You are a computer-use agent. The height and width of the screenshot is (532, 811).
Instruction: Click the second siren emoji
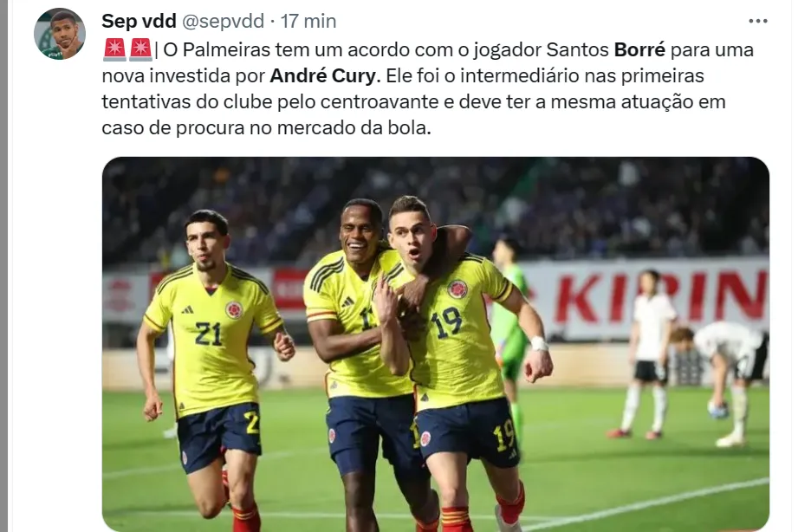(139, 49)
